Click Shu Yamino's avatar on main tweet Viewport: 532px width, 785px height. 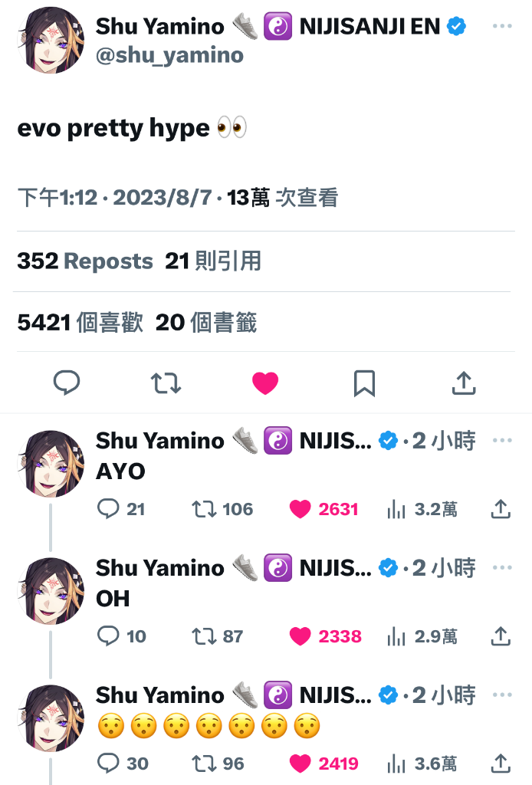[51, 40]
